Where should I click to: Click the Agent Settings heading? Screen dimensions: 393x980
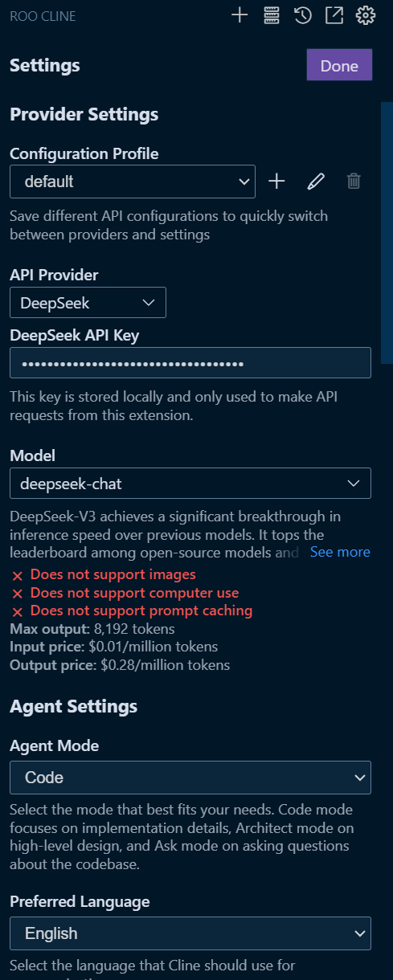tap(74, 706)
